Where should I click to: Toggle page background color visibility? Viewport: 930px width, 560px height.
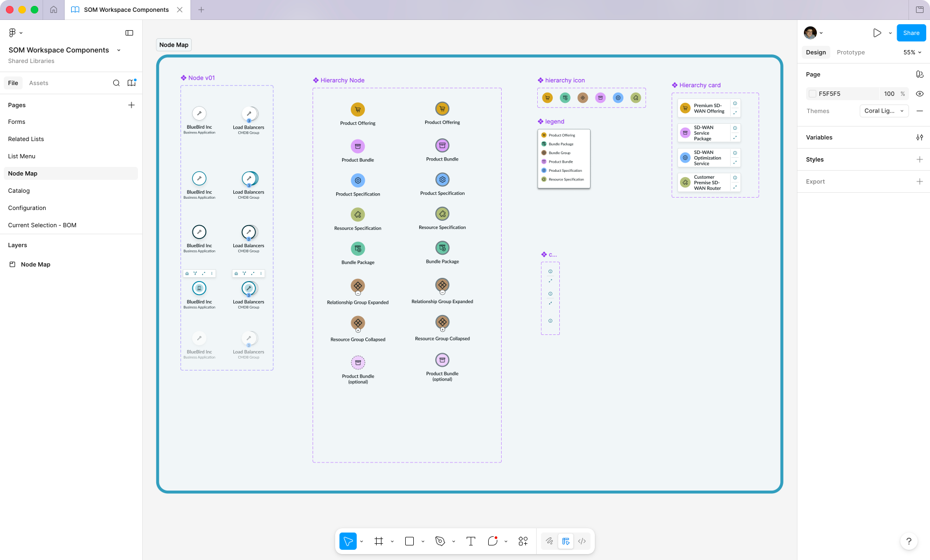pos(920,94)
